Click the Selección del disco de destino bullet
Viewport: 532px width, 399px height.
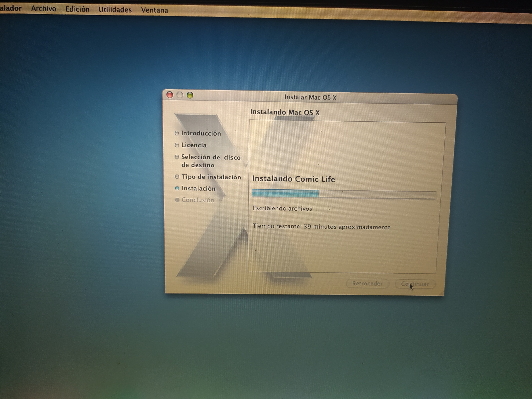(177, 157)
